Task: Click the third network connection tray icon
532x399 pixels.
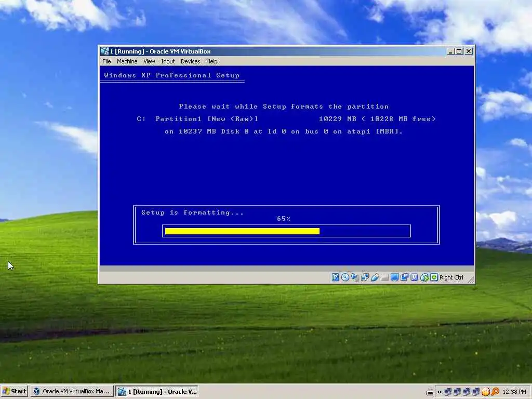Action: coord(467,392)
